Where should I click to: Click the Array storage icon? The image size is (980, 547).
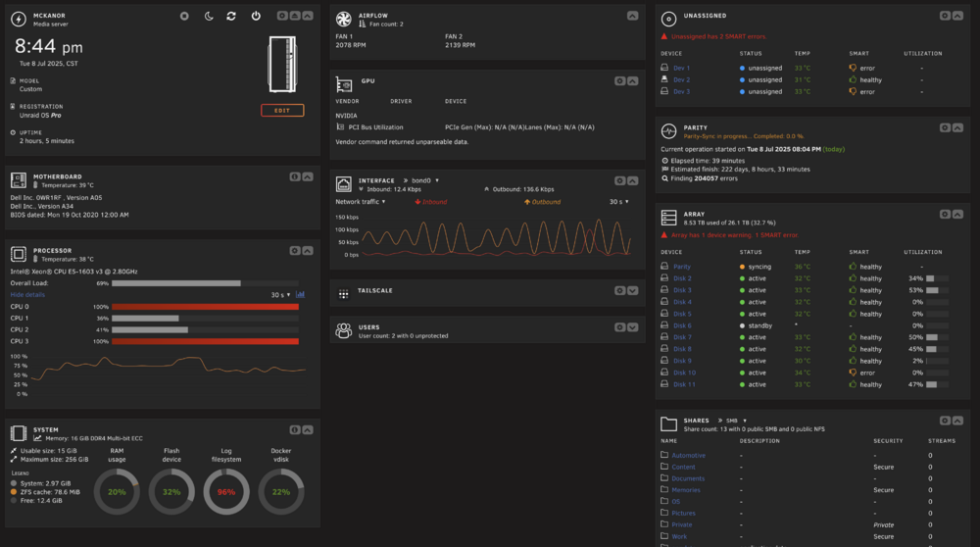[668, 218]
